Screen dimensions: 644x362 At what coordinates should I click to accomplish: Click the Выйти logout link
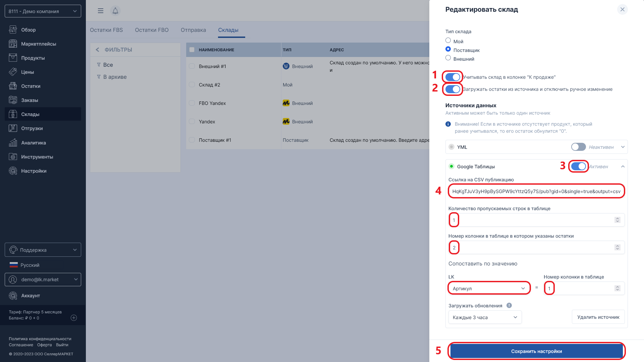pyautogui.click(x=62, y=345)
